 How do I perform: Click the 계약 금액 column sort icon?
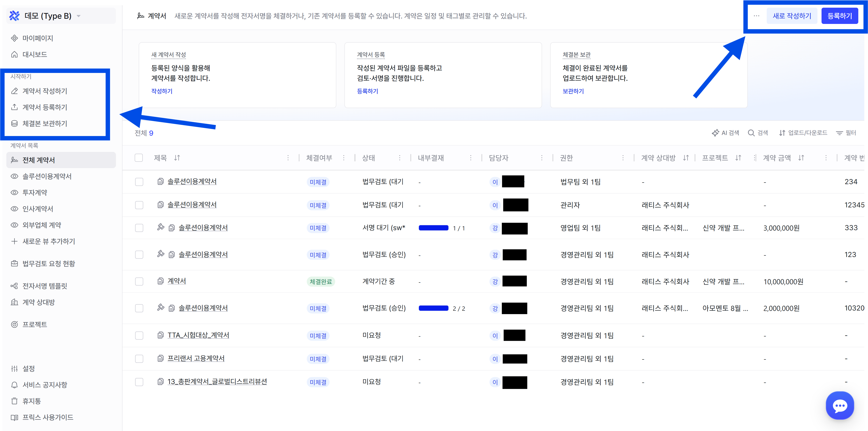(x=801, y=158)
